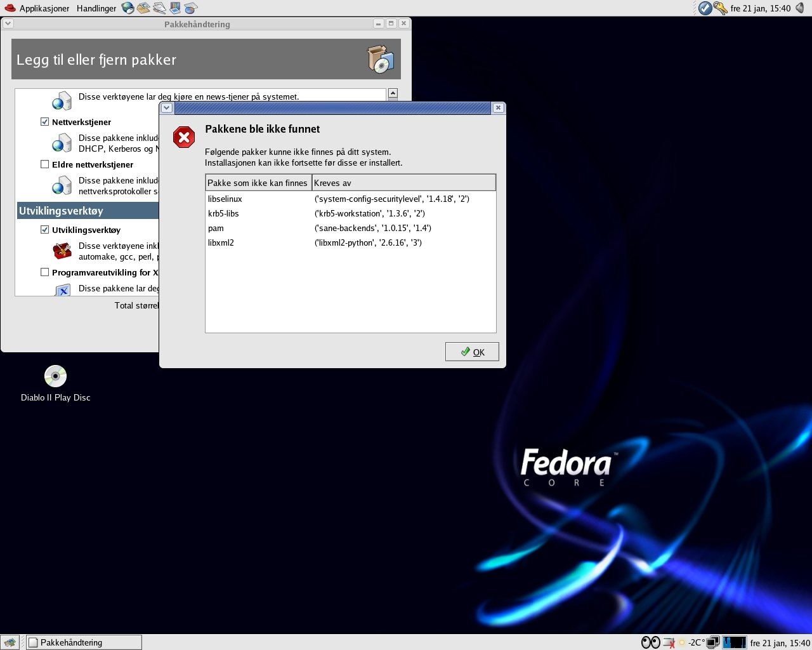This screenshot has width=812, height=650.
Task: Maximize the Pakkehåndtering window
Action: (391, 23)
